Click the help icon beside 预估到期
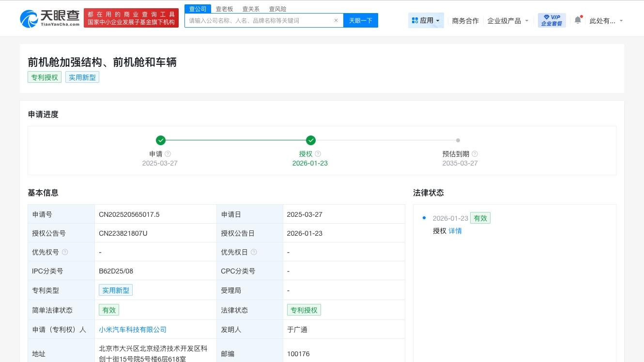The image size is (644, 362). pos(475,154)
